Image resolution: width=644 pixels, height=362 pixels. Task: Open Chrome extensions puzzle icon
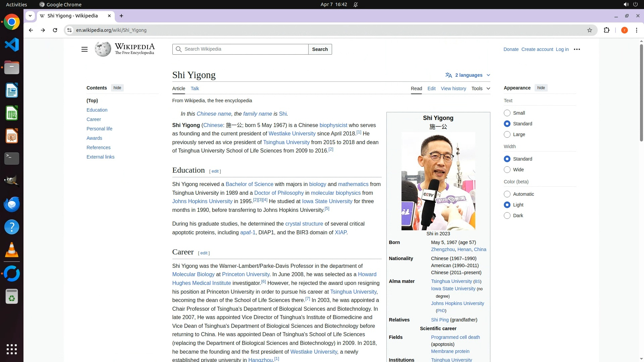tap(606, 30)
